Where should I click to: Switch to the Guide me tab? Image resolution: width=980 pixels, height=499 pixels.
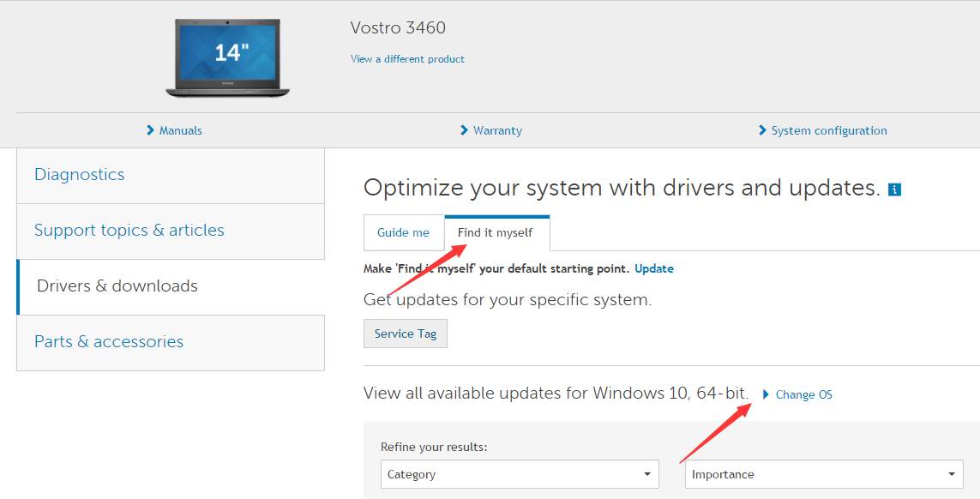[x=404, y=232]
